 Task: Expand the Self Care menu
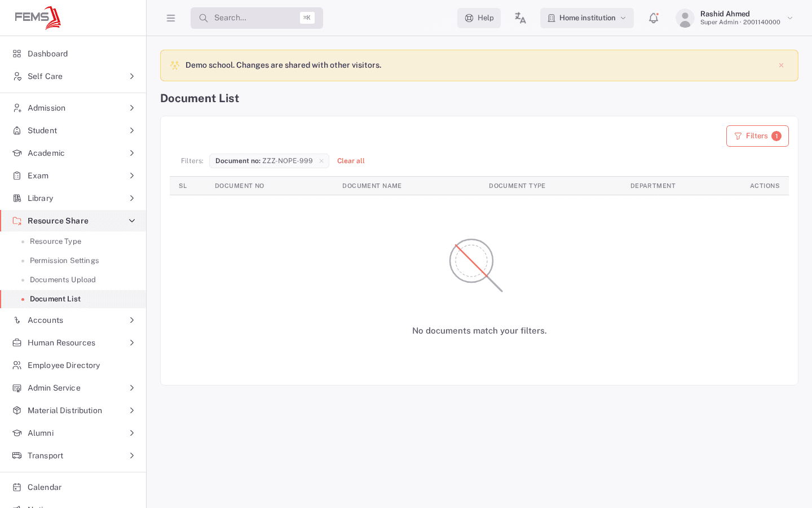click(73, 76)
